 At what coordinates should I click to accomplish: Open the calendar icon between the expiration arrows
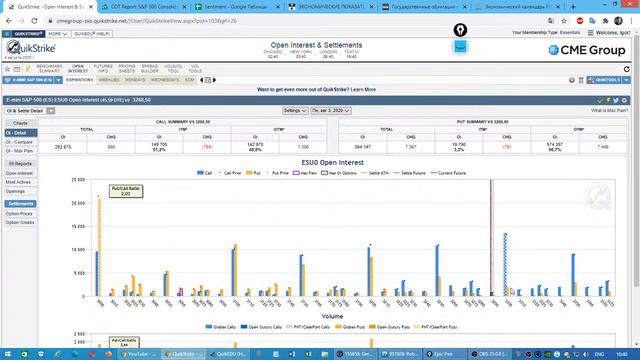pyautogui.click(x=208, y=80)
